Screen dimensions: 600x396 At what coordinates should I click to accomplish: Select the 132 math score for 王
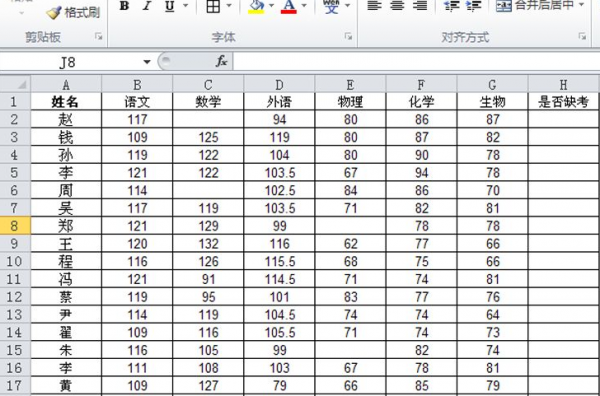tap(208, 244)
